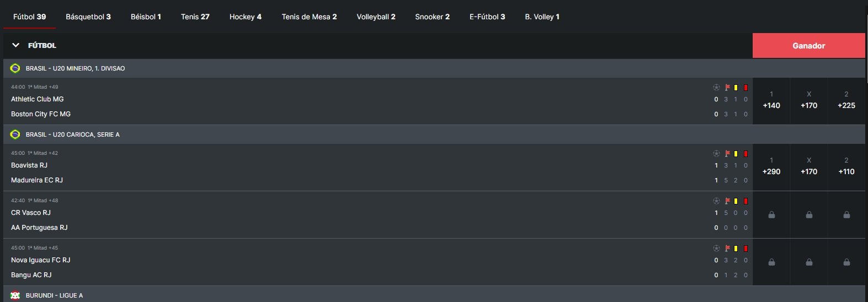Image resolution: width=868 pixels, height=302 pixels.
Task: Click the Brazil flag beside U20 Mineiro
Action: 15,68
